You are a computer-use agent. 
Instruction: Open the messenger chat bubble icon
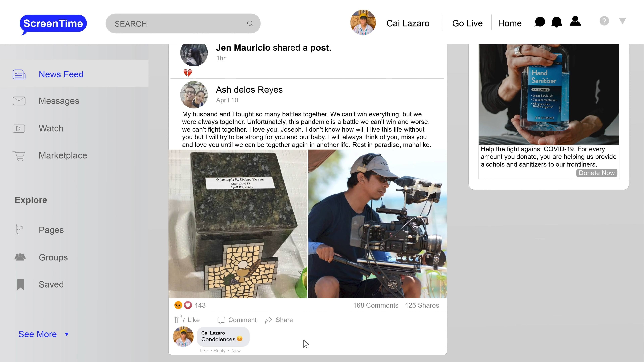540,22
